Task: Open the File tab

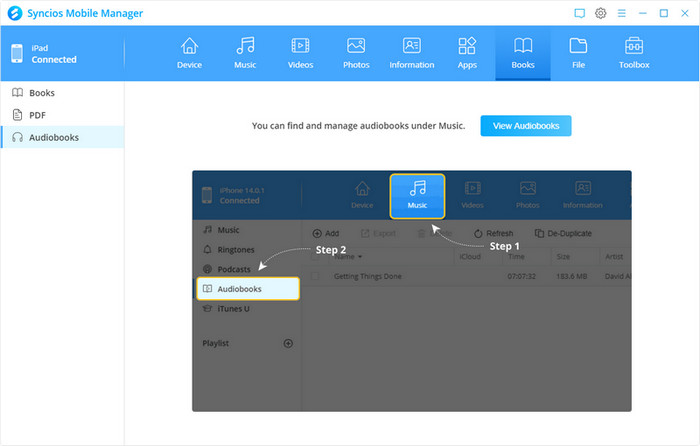Action: 578,54
